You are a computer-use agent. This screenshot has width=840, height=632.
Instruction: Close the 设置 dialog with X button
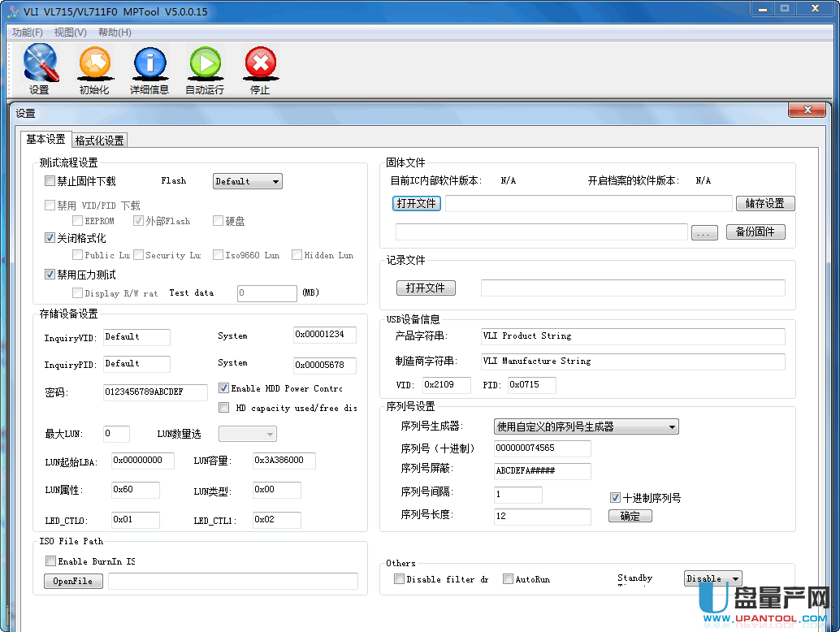pyautogui.click(x=807, y=110)
